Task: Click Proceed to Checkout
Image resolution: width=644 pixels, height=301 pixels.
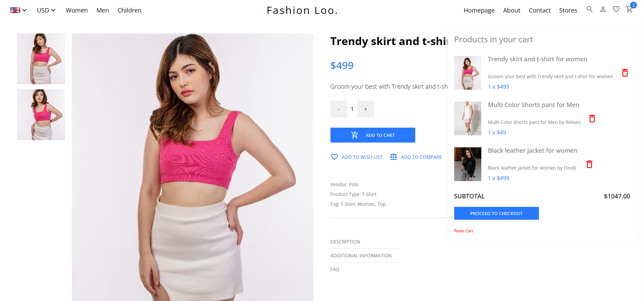Action: (x=496, y=213)
